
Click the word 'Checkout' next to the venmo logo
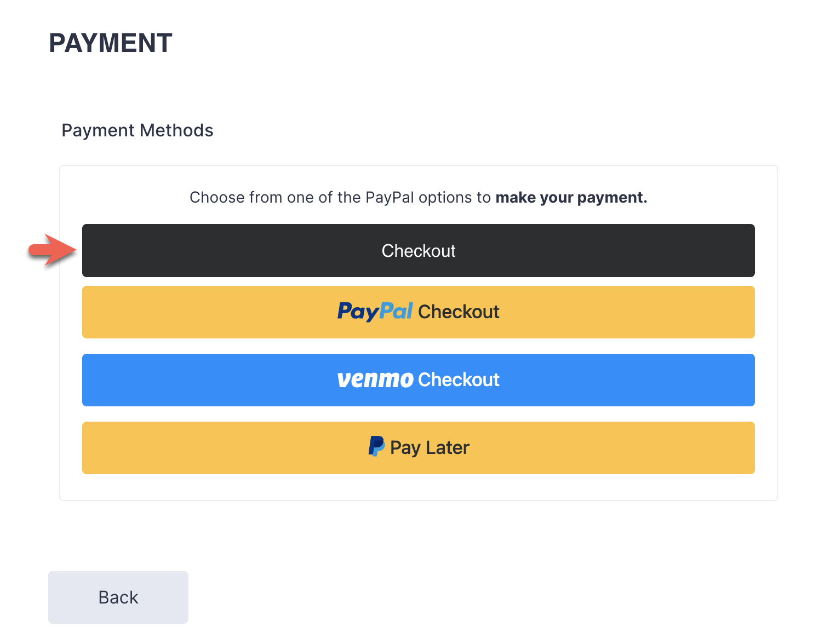pos(459,380)
